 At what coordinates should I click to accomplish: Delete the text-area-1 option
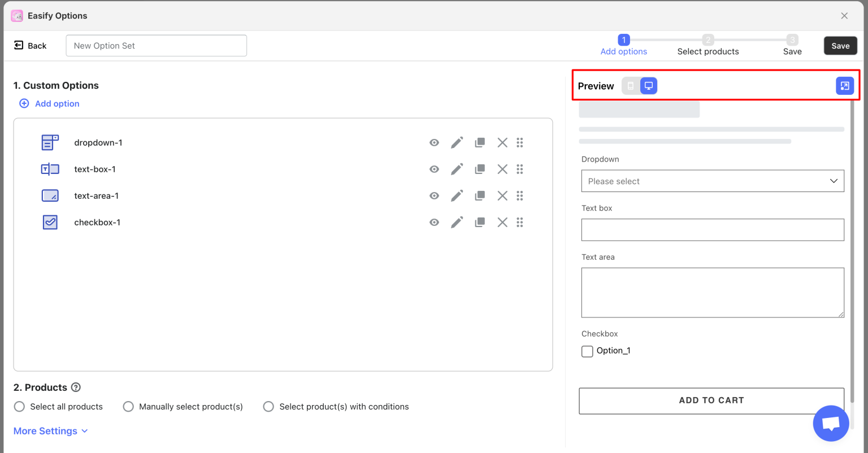[x=502, y=195]
